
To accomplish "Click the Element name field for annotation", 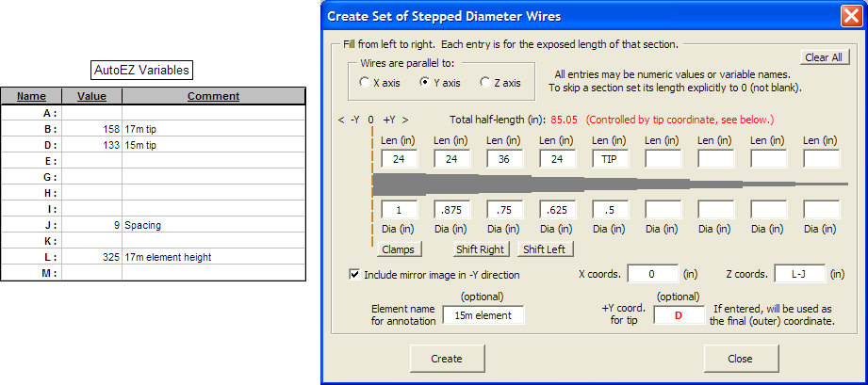I will tap(483, 315).
